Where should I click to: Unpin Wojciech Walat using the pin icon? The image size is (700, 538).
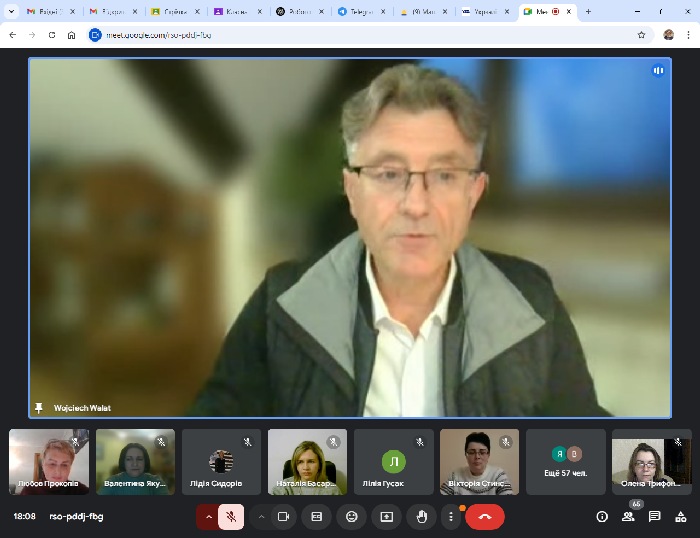coord(39,408)
